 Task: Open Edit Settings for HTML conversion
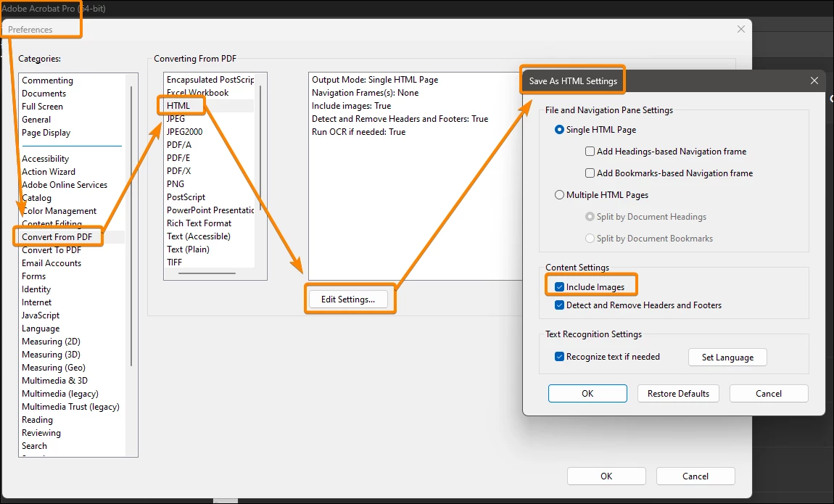pos(348,299)
